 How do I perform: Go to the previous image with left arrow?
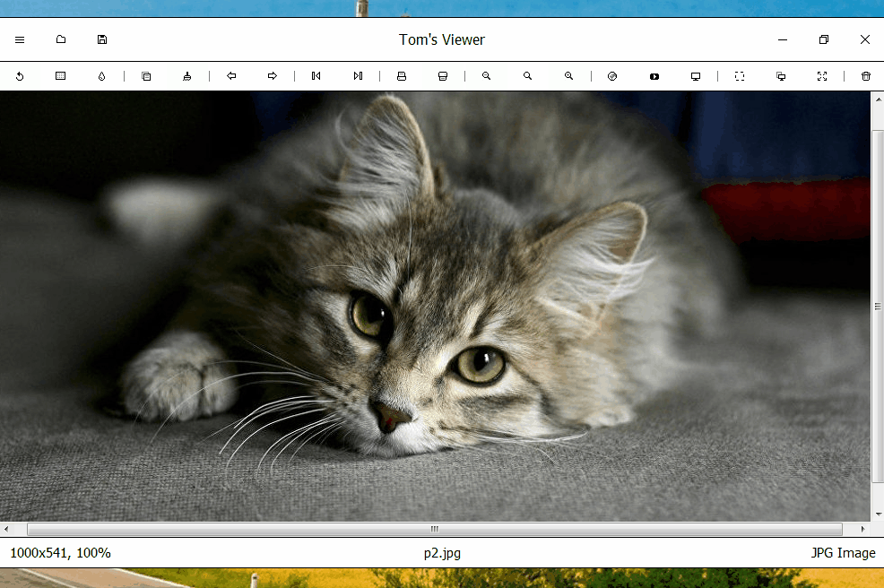[231, 76]
